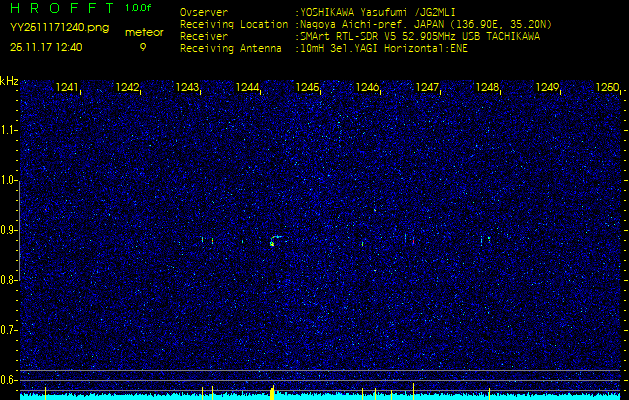Select the timestamp 25.11.17 12:40
This screenshot has height=400, width=629.
pos(46,47)
